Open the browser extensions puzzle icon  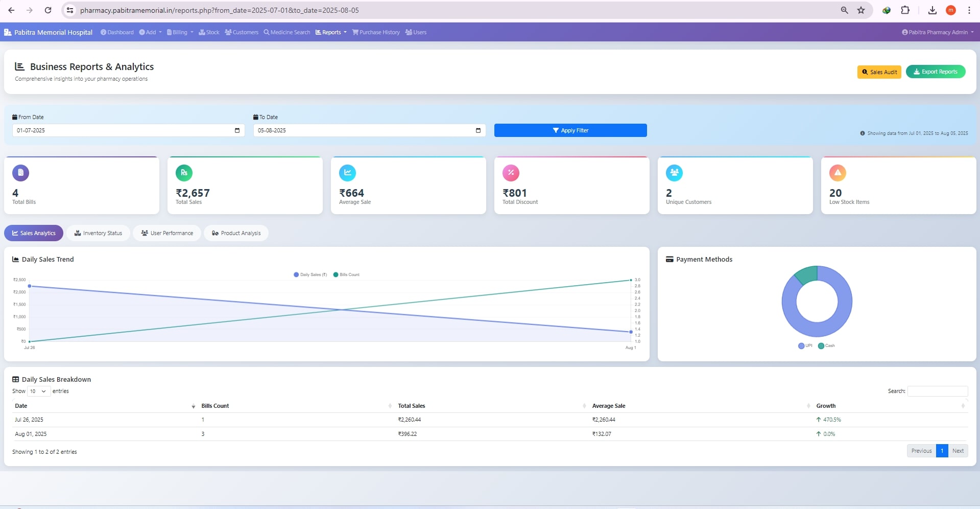pyautogui.click(x=905, y=10)
